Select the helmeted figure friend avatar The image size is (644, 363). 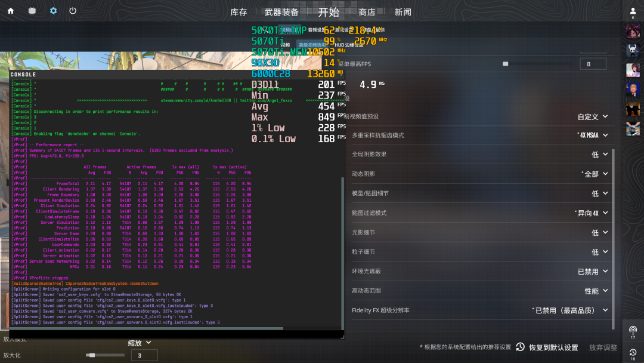[x=633, y=129]
